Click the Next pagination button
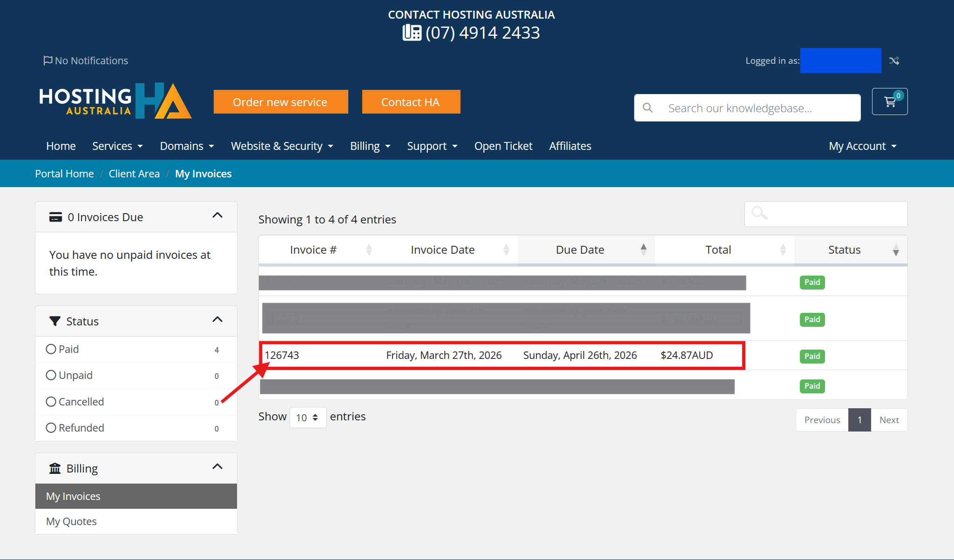Screen dimensions: 954x560 [889, 420]
